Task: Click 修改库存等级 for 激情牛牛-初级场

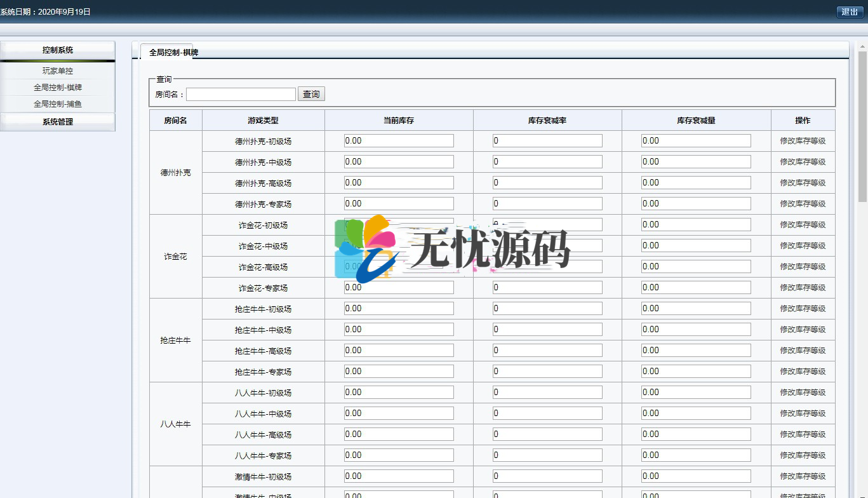Action: pos(803,476)
